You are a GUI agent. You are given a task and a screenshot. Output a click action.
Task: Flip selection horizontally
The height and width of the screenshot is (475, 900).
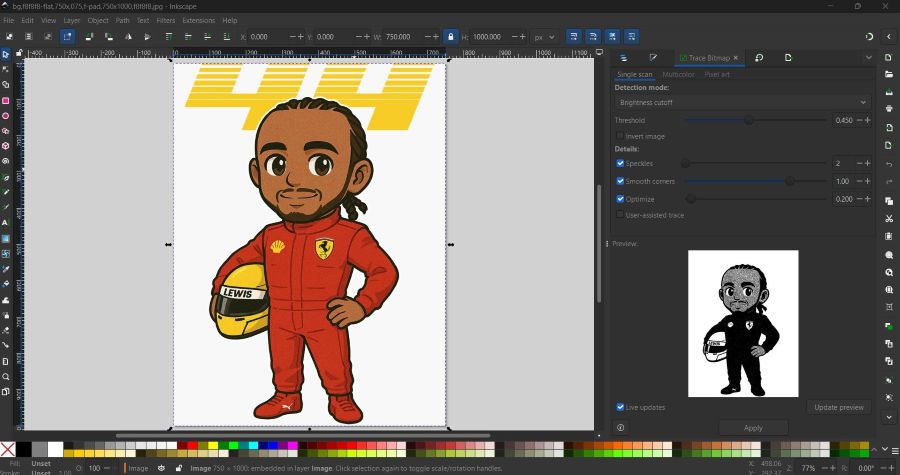click(x=128, y=37)
